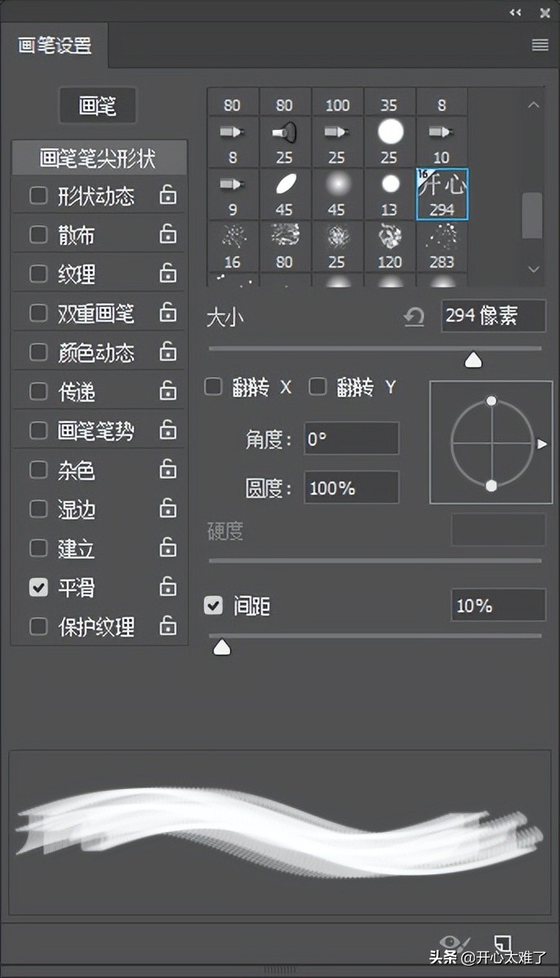Click the 大小 size slider handle
The width and height of the screenshot is (560, 978).
[473, 360]
